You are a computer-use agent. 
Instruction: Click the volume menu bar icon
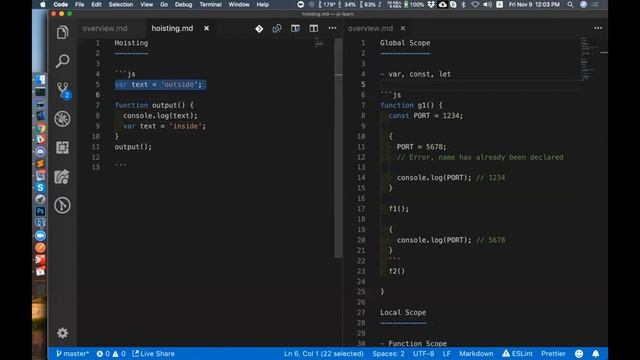click(487, 4)
